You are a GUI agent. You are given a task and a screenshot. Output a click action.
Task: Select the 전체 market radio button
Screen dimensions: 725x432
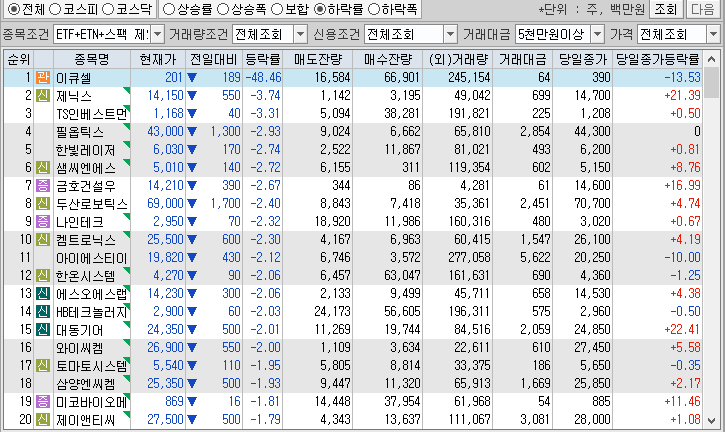pyautogui.click(x=14, y=9)
